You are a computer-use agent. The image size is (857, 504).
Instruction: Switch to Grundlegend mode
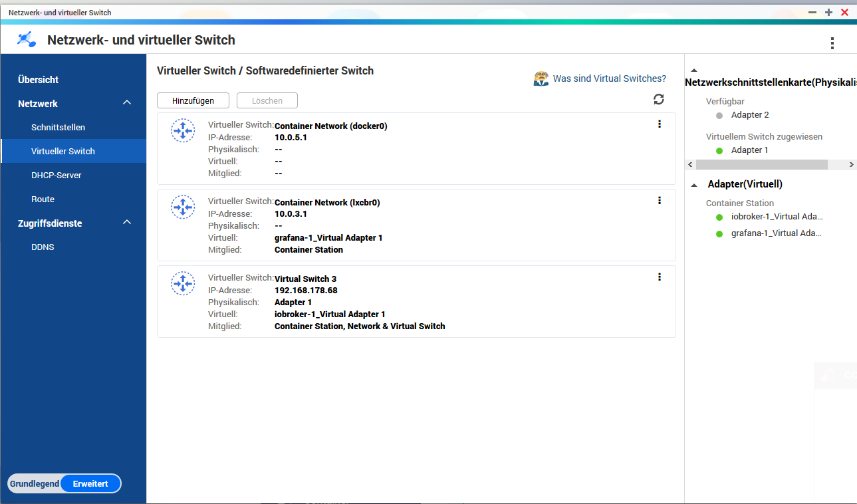point(34,483)
